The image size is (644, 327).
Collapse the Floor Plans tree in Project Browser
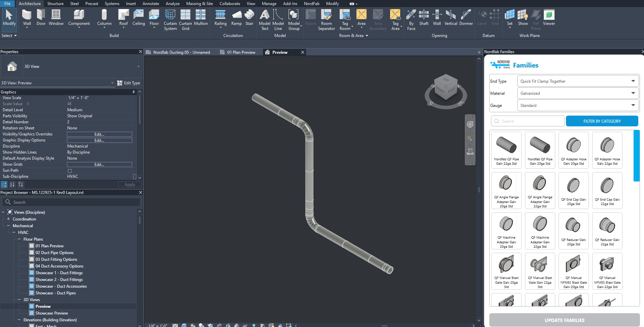(19, 239)
